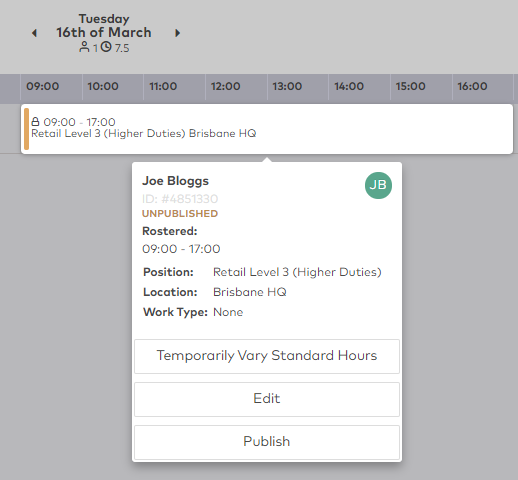Go to previous day with left arrow

point(34,33)
